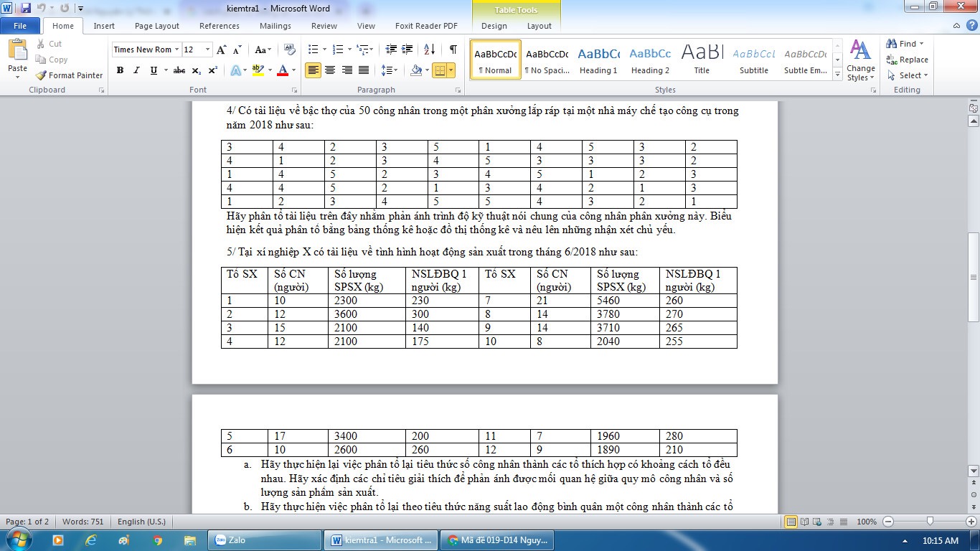Click the Save icon in Quick Access Toolbar

pos(26,8)
